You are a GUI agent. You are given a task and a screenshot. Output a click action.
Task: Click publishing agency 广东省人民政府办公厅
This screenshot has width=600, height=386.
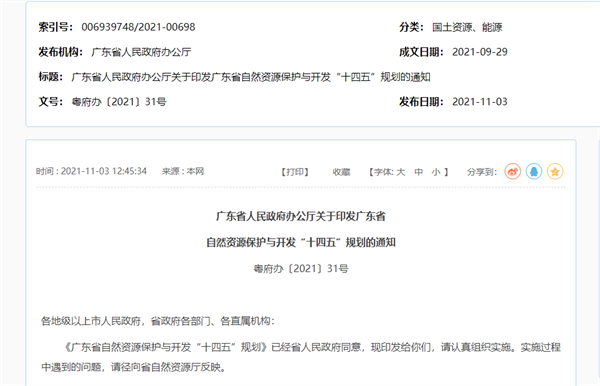pos(141,52)
